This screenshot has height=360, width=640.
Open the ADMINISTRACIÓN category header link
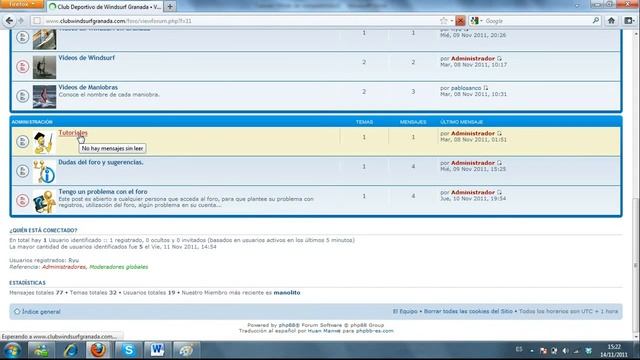pos(32,122)
